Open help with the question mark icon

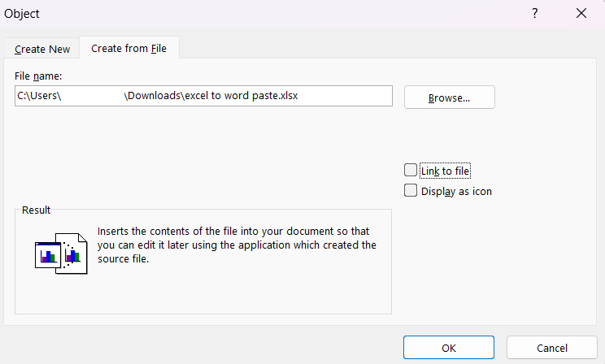(x=535, y=14)
